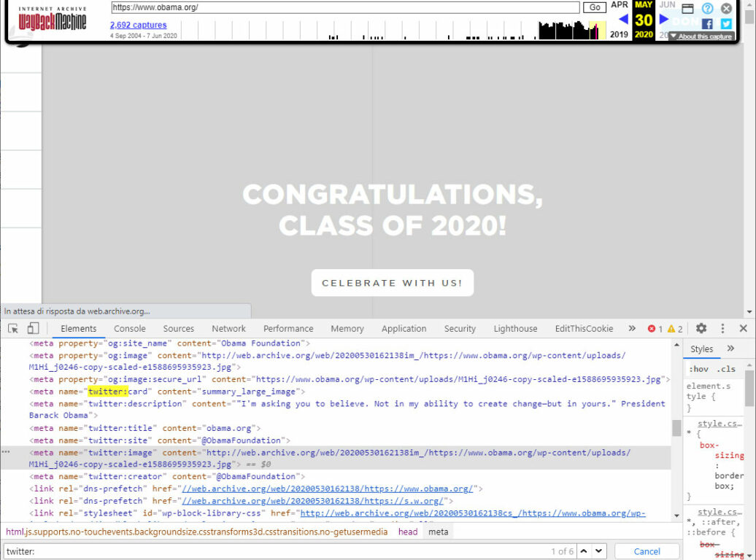
Task: Open the dns-prefetch s.w.org href link
Action: (312, 501)
